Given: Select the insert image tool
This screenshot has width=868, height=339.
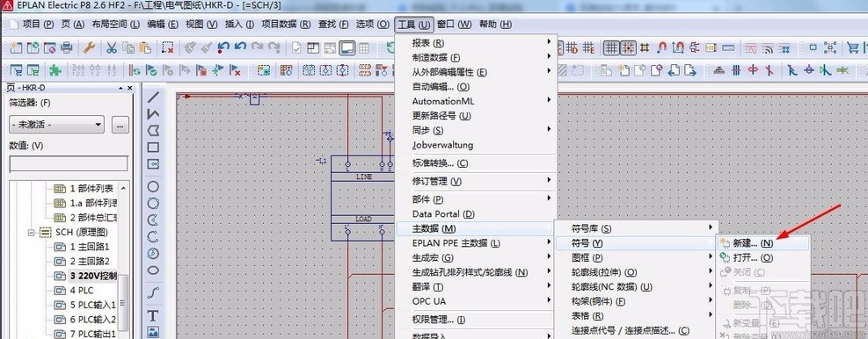Looking at the screenshot, I should 153,332.
